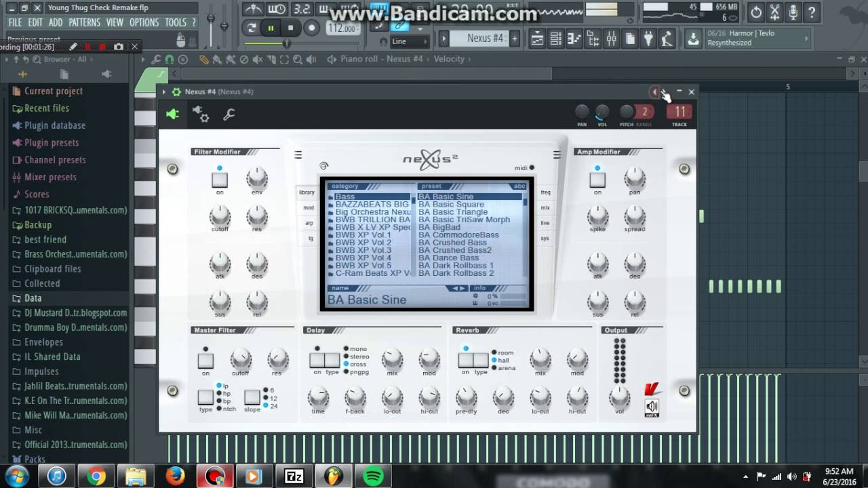868x488 pixels.
Task: Open the EDIT menu
Action: coord(35,22)
